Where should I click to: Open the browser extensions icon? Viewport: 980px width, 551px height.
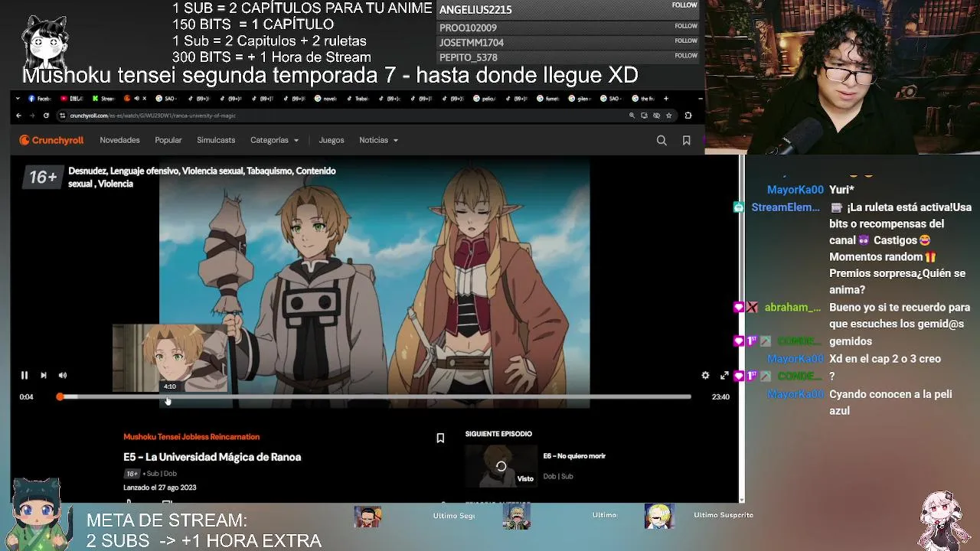[x=688, y=116]
